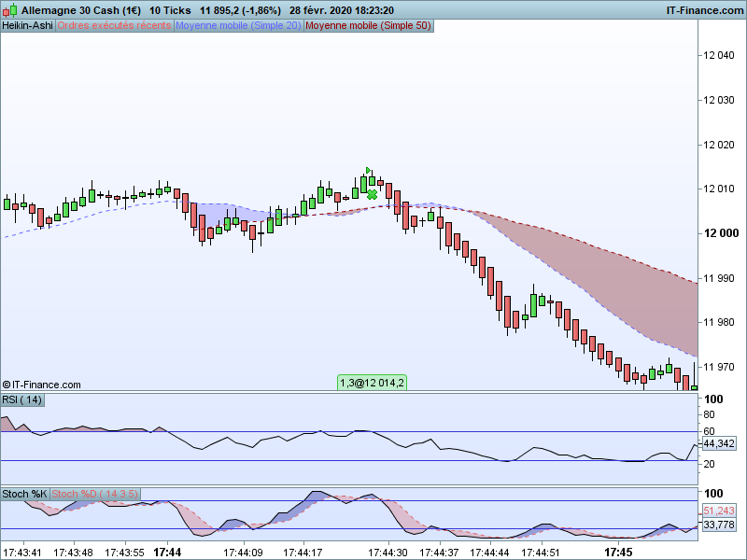Screen dimensions: 747x560
Task: Click the RSI scale 80 label
Action: click(709, 414)
